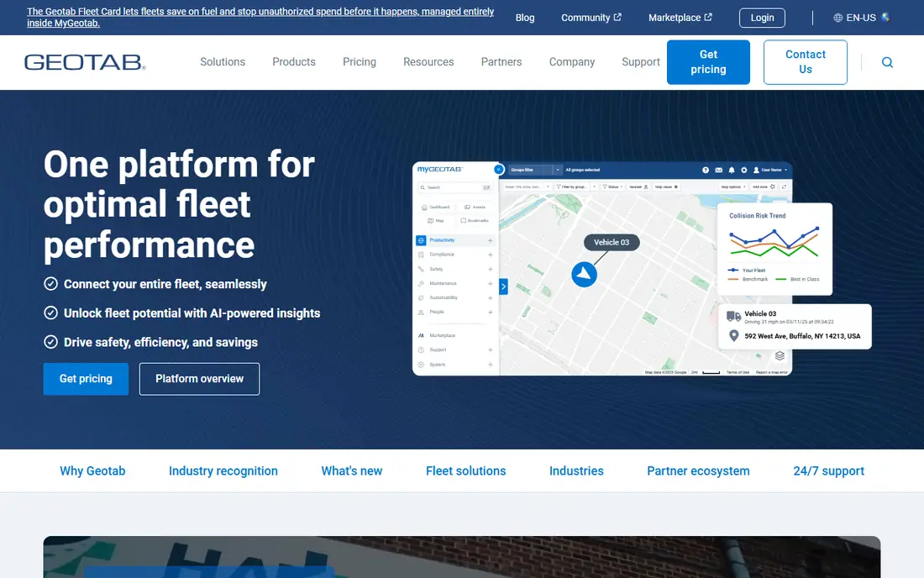Image resolution: width=924 pixels, height=578 pixels.
Task: Open the Pricing menu item
Action: pos(360,62)
